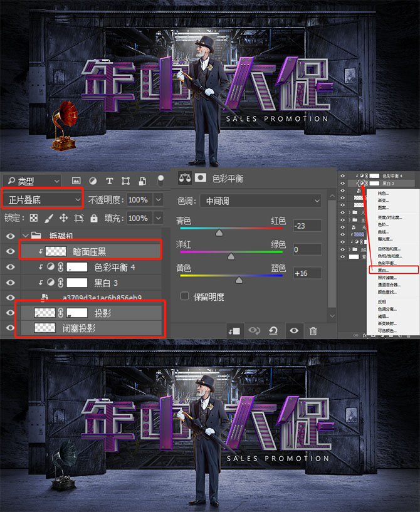420x512 pixels.
Task: Choose 照片滤镜... from the adjustment menu
Action: click(x=387, y=278)
